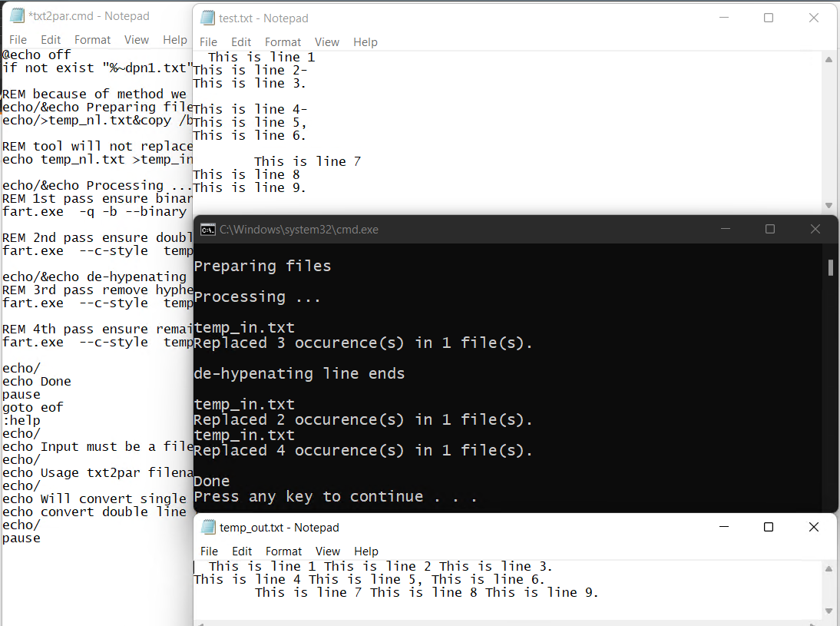Click 'This is line 8' in temp_out.txt
The width and height of the screenshot is (840, 626).
[423, 592]
